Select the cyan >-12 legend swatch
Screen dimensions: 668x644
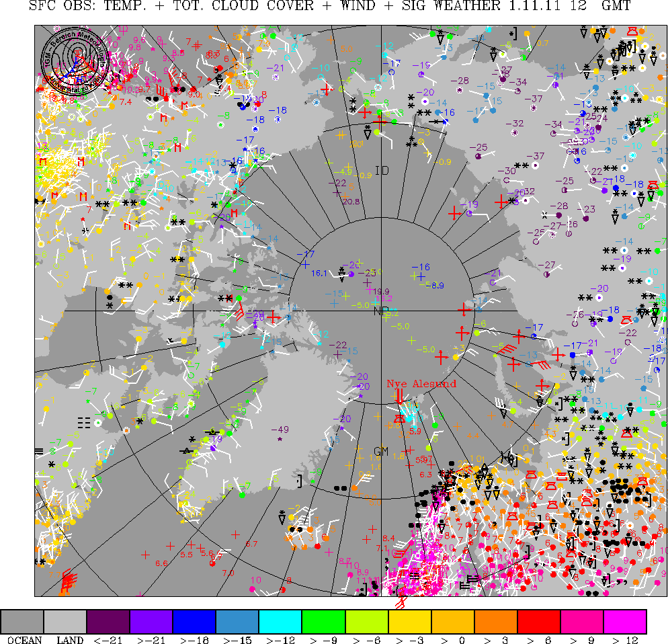pyautogui.click(x=280, y=622)
